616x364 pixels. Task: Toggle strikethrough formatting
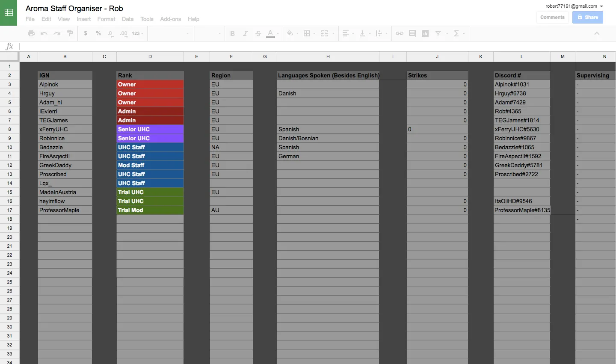click(258, 33)
